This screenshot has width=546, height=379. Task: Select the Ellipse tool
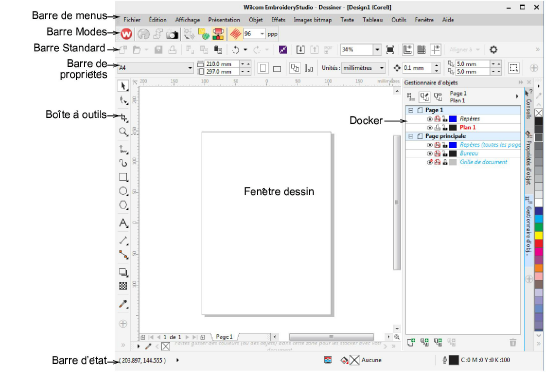point(123,191)
